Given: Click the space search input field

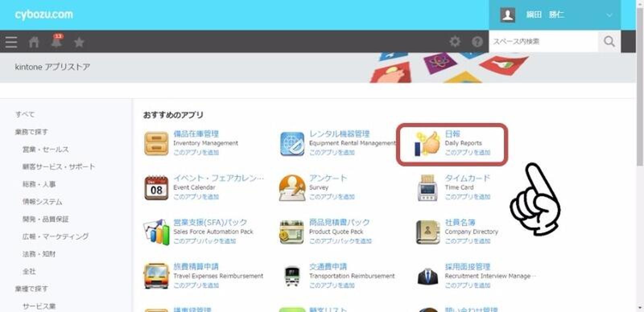Looking at the screenshot, I should pos(543,41).
